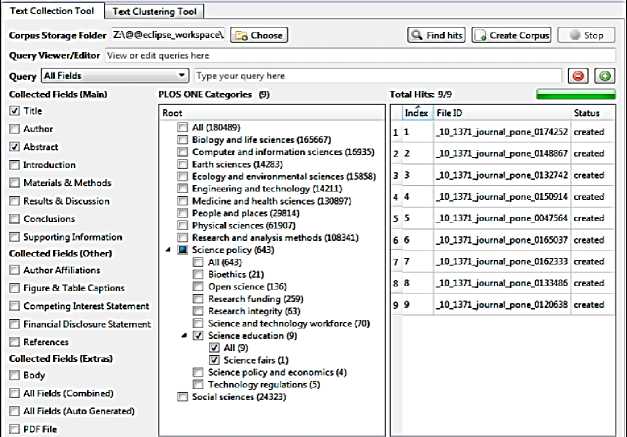Select the Text Collection Tool tab
The height and width of the screenshot is (437, 627).
[52, 11]
